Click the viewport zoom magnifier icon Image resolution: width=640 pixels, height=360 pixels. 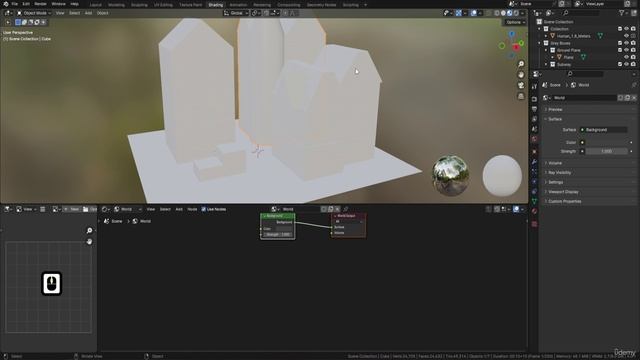[x=521, y=64]
